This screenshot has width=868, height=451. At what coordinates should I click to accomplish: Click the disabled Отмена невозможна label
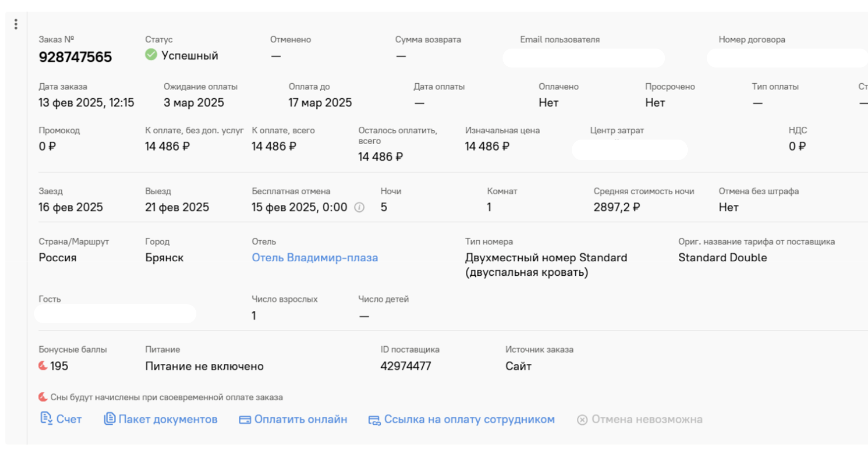tap(647, 419)
